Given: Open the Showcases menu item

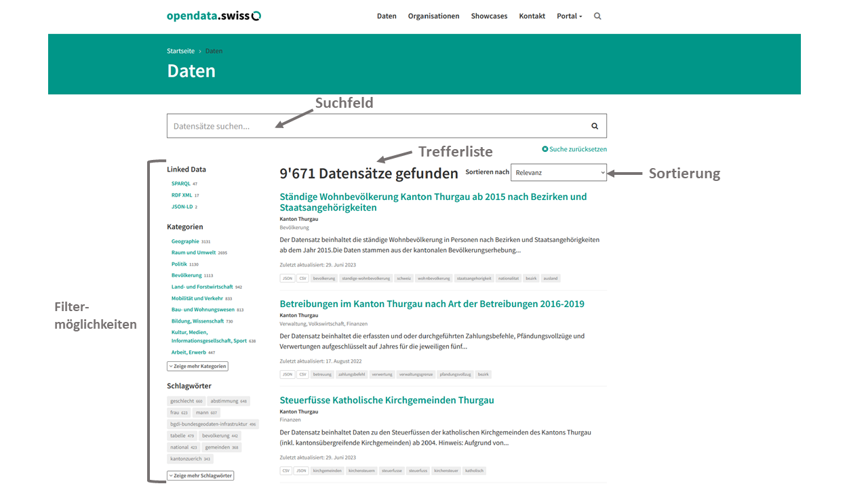Looking at the screenshot, I should [489, 16].
